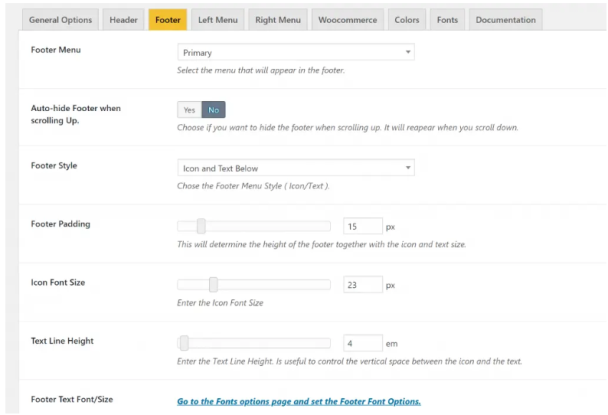The width and height of the screenshot is (608, 415).
Task: Click the Footer Padding value field
Action: pyautogui.click(x=362, y=227)
